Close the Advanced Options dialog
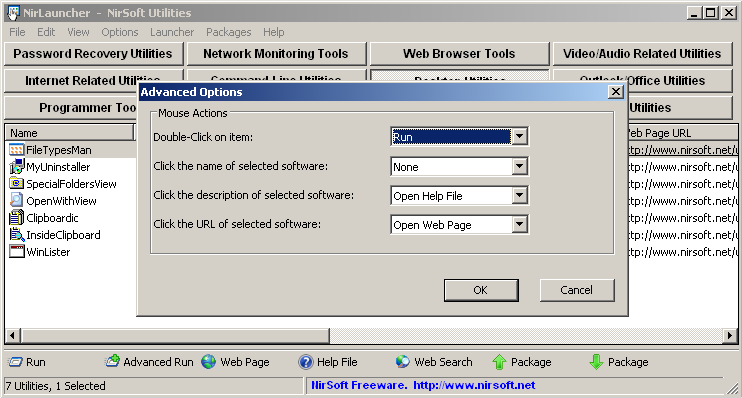The width and height of the screenshot is (742, 398). [616, 92]
